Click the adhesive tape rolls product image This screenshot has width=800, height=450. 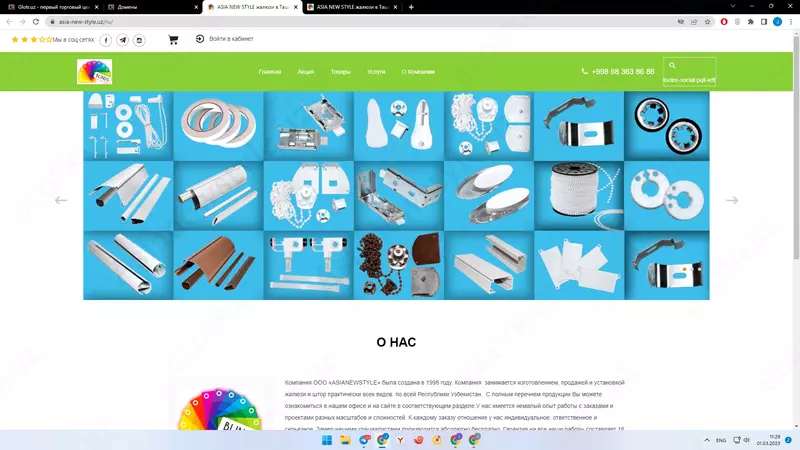click(x=218, y=126)
